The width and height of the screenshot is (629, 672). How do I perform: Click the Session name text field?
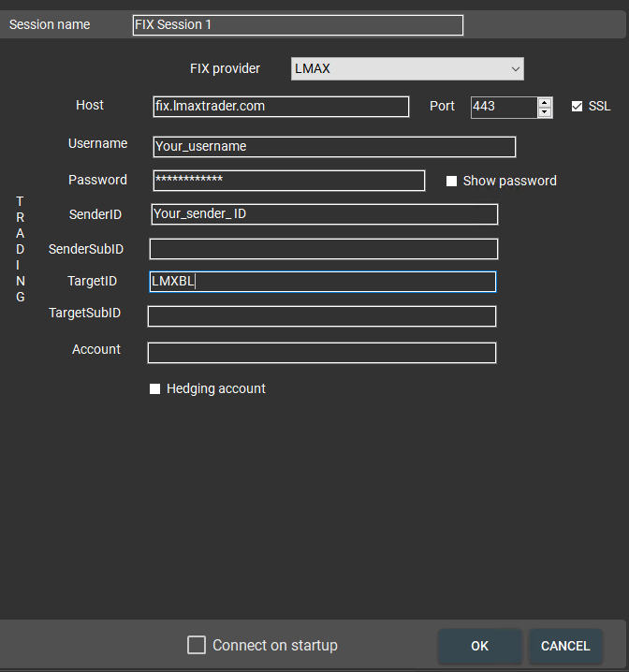(298, 25)
